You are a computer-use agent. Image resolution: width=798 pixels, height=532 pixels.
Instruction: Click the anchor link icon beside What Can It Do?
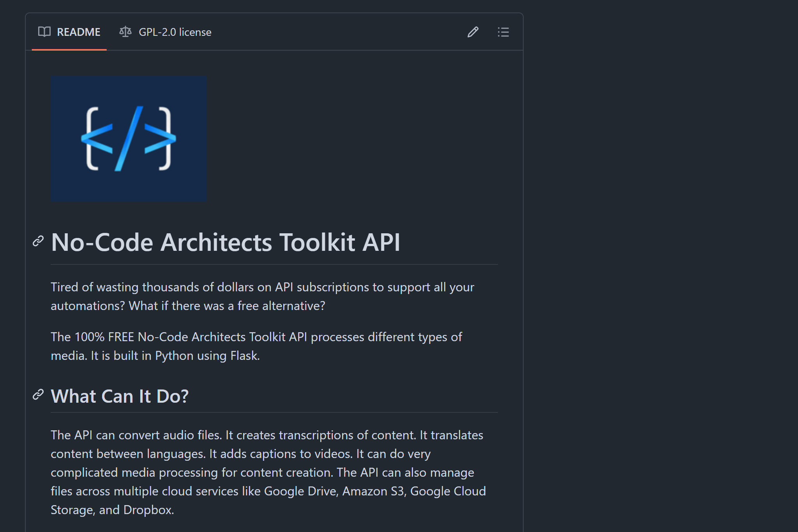click(x=38, y=395)
